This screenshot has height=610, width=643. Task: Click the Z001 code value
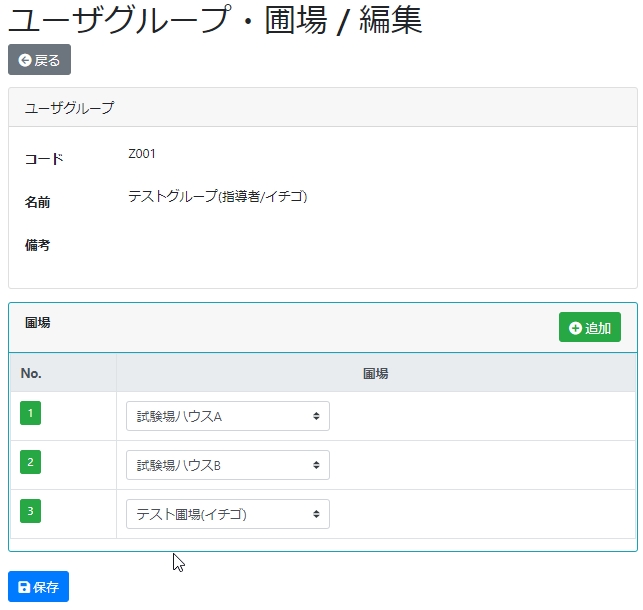[x=142, y=154]
